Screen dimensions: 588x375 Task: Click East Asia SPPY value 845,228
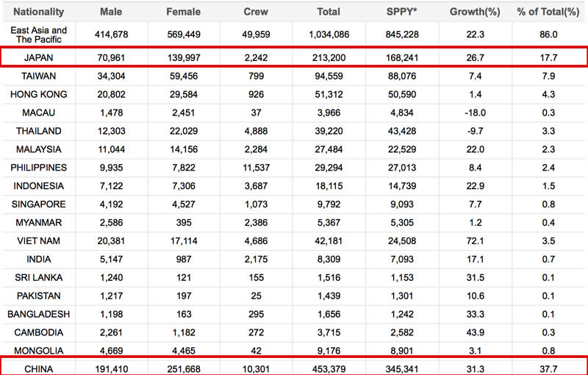pos(402,35)
